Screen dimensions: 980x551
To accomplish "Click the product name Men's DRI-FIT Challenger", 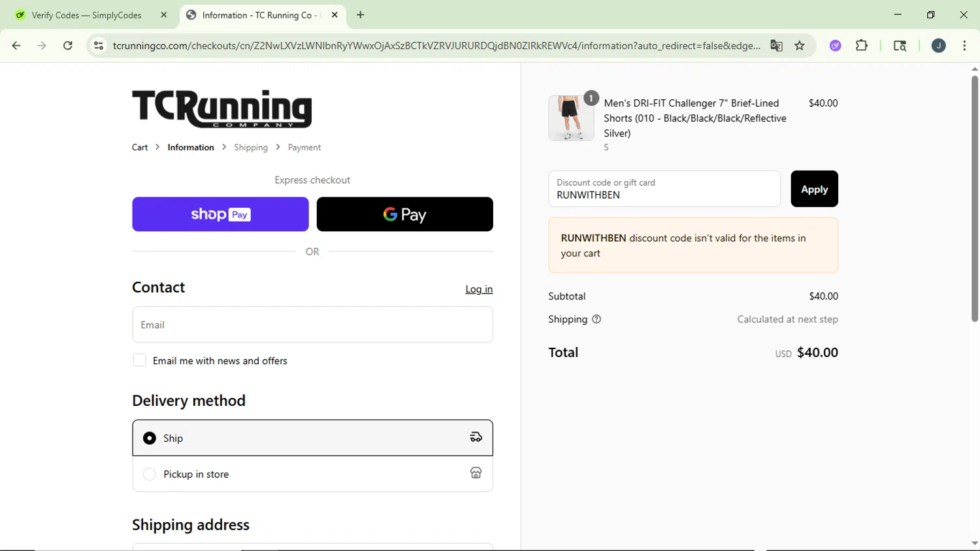I will [695, 118].
